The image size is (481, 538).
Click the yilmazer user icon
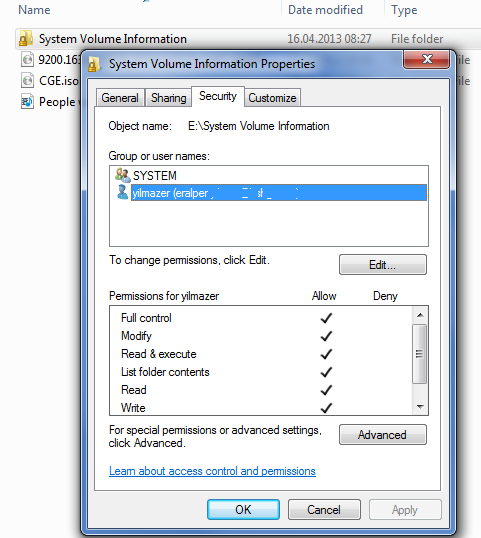[x=122, y=192]
